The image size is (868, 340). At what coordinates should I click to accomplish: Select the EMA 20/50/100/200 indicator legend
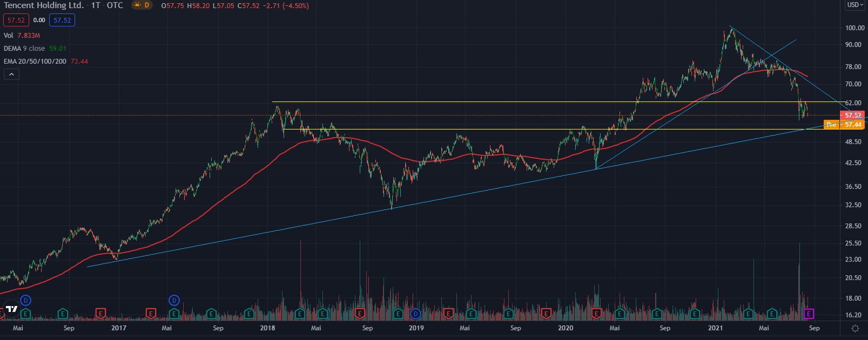(35, 62)
